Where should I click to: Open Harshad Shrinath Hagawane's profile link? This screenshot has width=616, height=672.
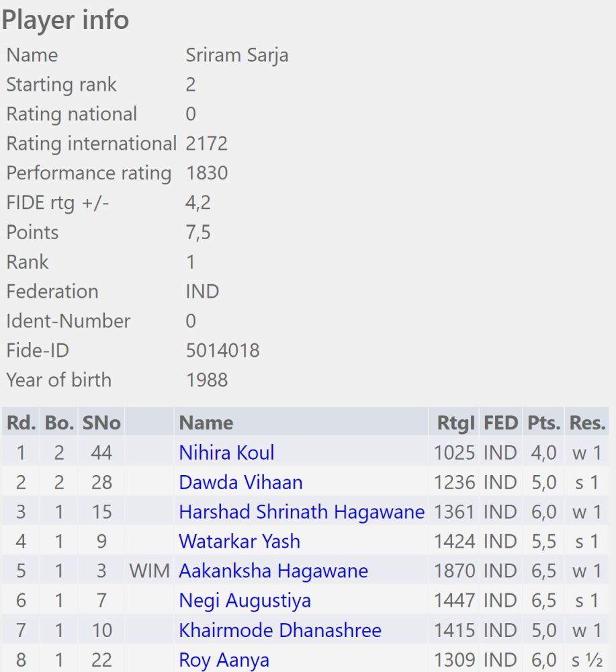pyautogui.click(x=302, y=512)
